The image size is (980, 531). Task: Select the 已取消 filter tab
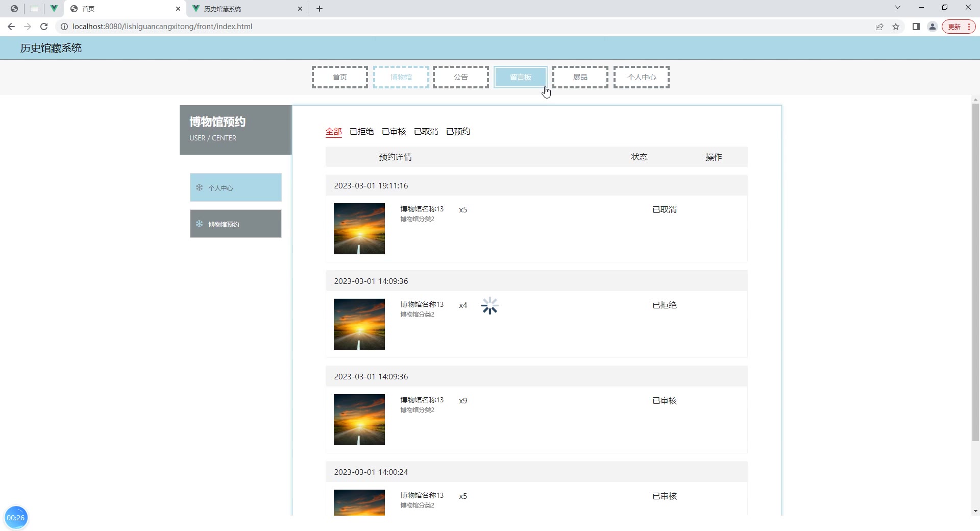coord(426,132)
